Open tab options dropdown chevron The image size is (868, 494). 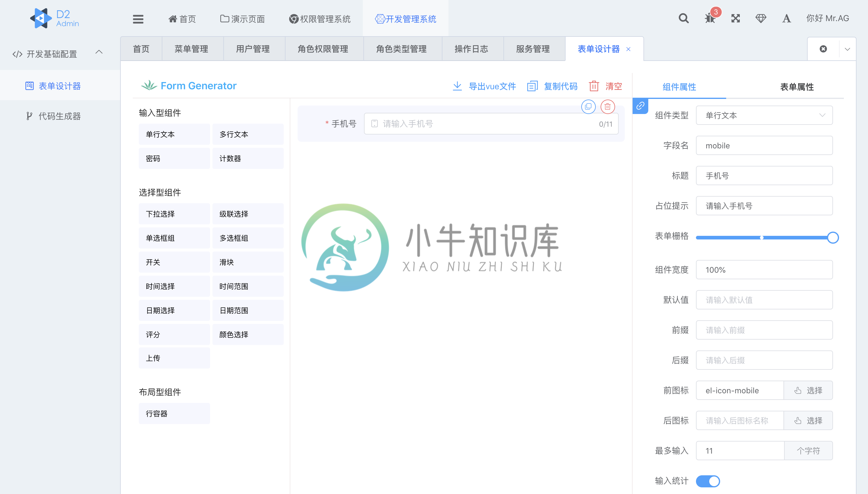pos(847,49)
